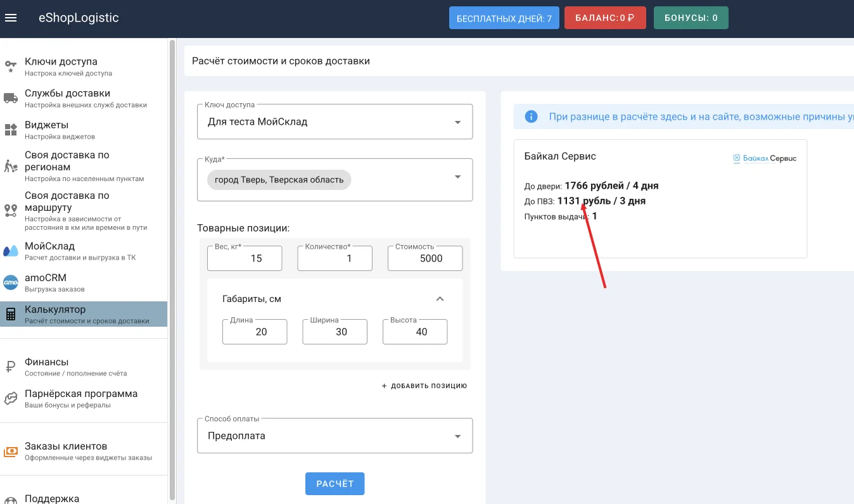Click the ruble icon beside Финансы
The image size is (854, 504).
click(x=11, y=367)
